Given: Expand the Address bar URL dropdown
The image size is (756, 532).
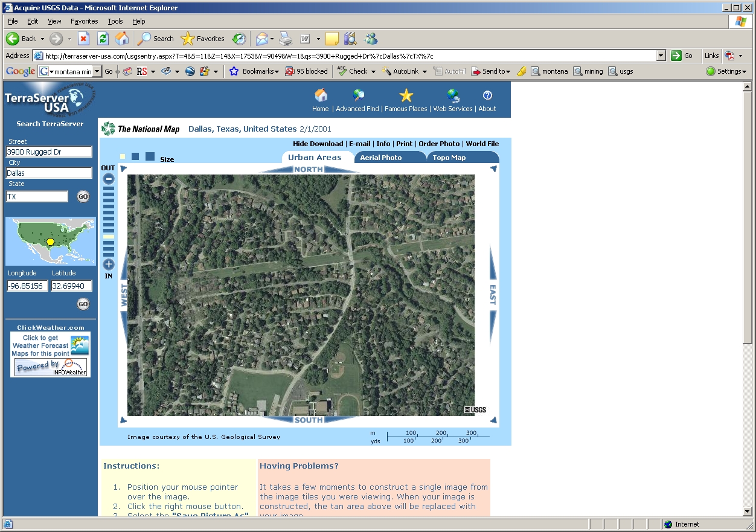Looking at the screenshot, I should (661, 56).
